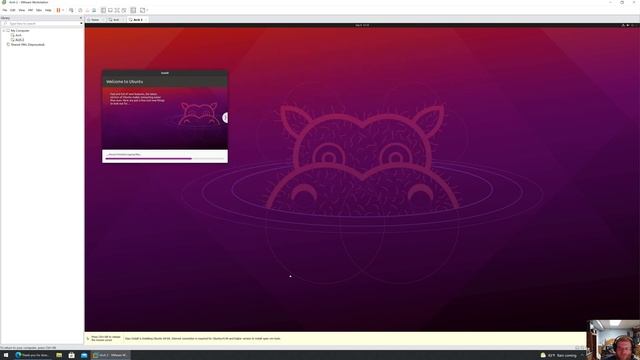640x360 pixels.
Task: Click the Ubuntu clock in the top bar
Action: pyautogui.click(x=362, y=25)
